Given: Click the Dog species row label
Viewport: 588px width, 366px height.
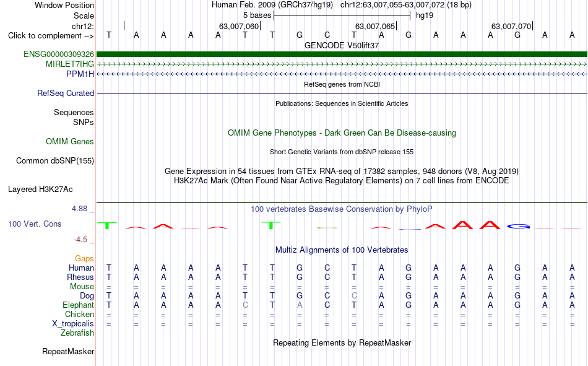Looking at the screenshot, I should click(x=87, y=296).
